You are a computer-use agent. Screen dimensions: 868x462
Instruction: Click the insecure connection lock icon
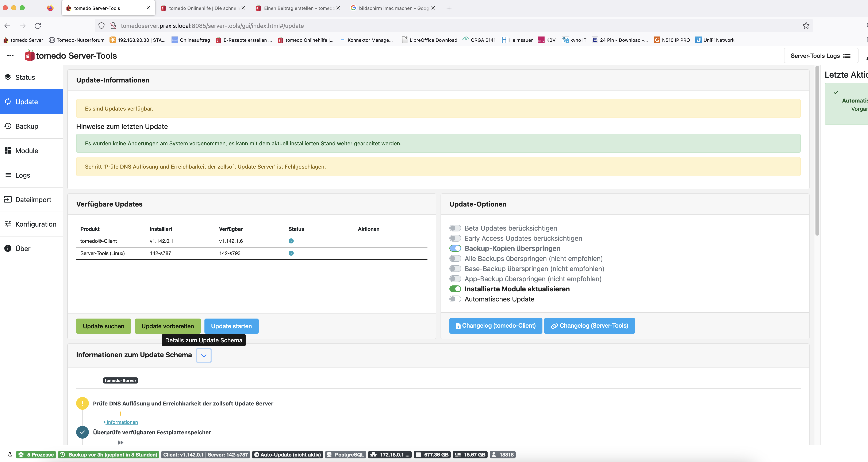point(114,26)
